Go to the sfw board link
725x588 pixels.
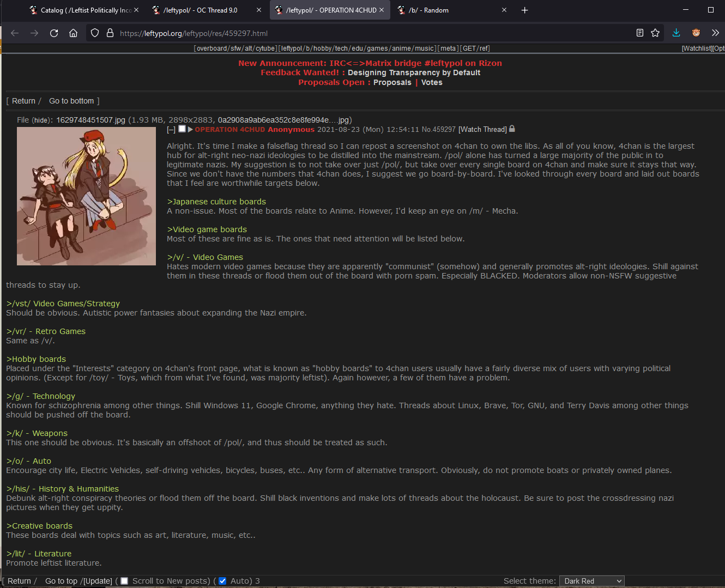[x=236, y=49]
